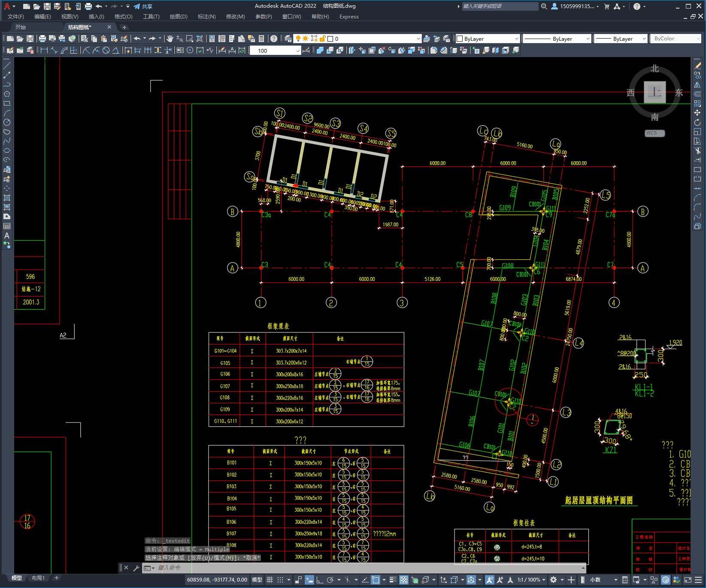This screenshot has width=706, height=588.
Task: Open Layer Properties Manager icon
Action: [x=288, y=39]
